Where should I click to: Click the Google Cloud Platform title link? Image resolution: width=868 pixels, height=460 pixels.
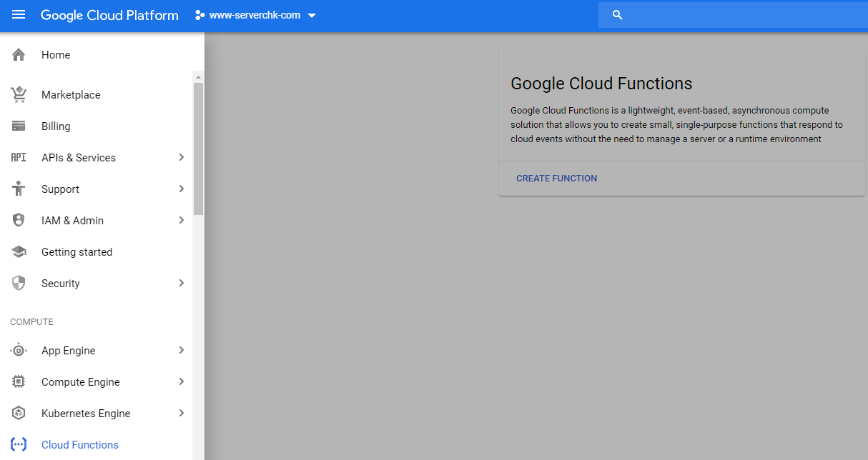click(x=109, y=14)
